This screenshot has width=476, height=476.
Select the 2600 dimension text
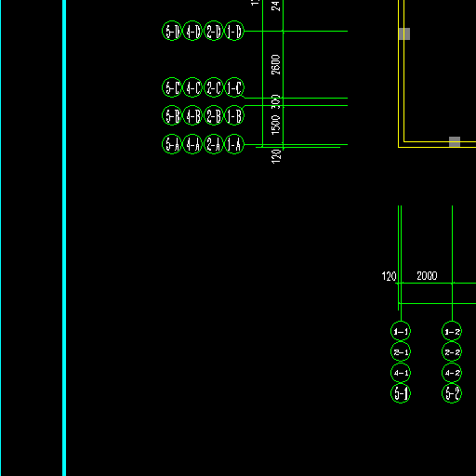coord(275,65)
